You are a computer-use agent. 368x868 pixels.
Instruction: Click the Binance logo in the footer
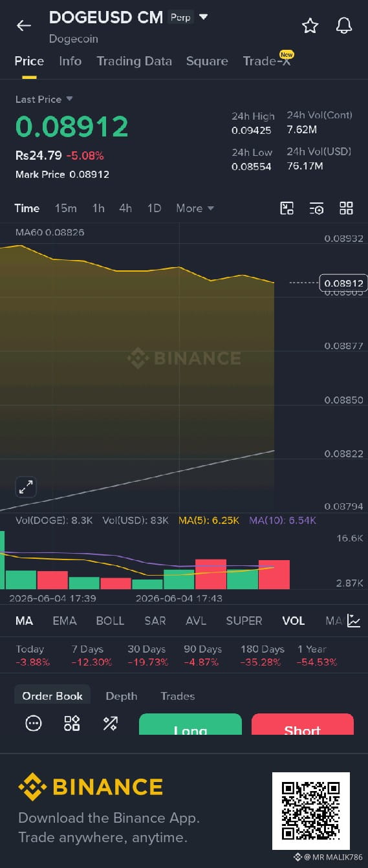[x=91, y=787]
